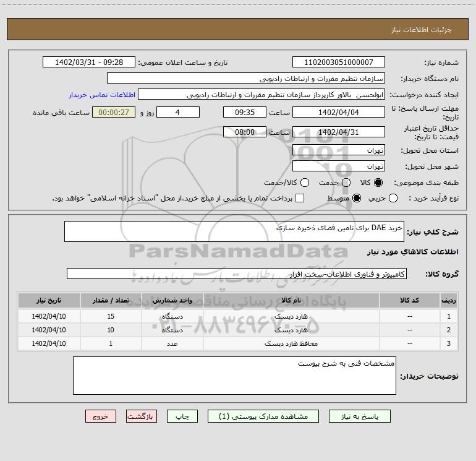This screenshot has width=476, height=461.
Task: Click the شماره نیاز field 1102003051000007
Action: (x=339, y=62)
